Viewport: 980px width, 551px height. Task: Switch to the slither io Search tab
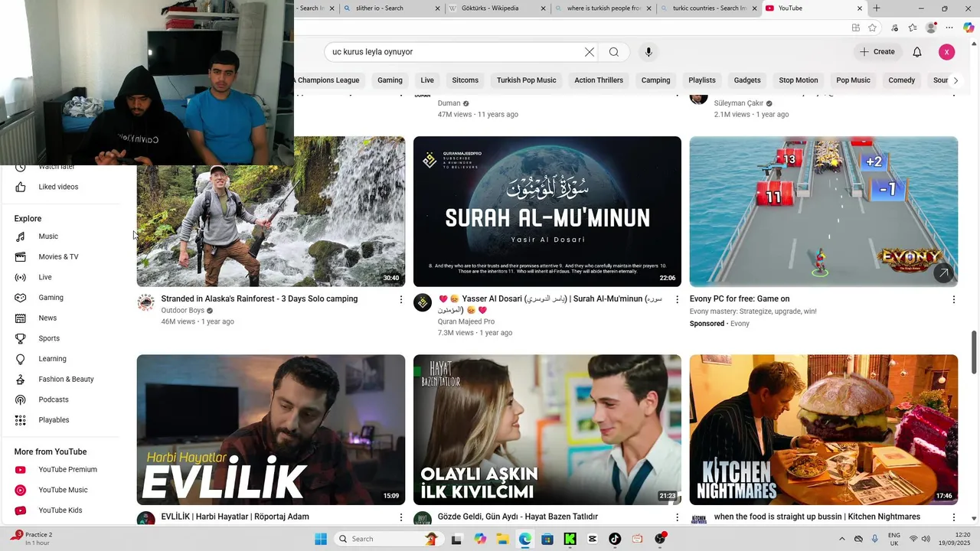tap(391, 8)
